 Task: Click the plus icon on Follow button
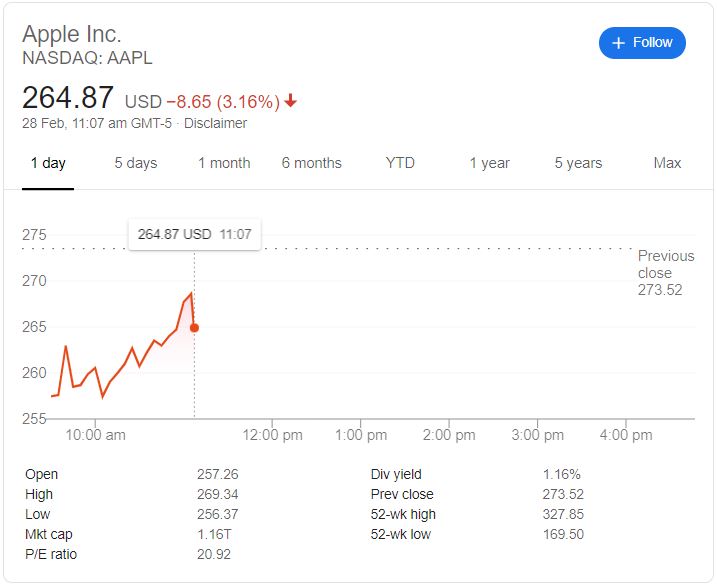[618, 43]
